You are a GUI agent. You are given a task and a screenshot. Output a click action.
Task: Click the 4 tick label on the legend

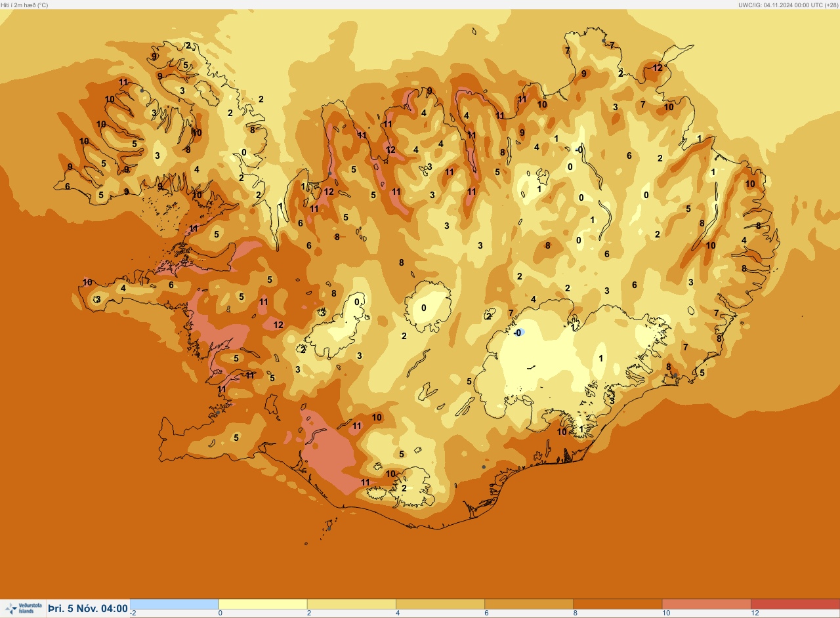pos(398,613)
